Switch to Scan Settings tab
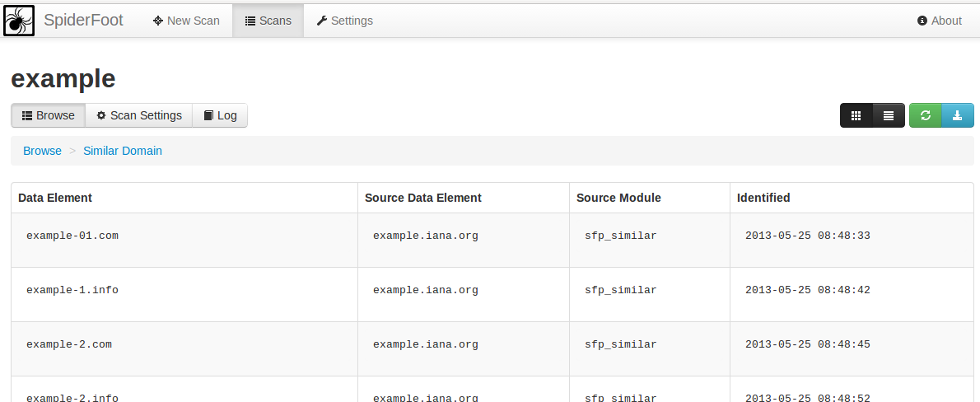The height and width of the screenshot is (402, 980). click(138, 115)
